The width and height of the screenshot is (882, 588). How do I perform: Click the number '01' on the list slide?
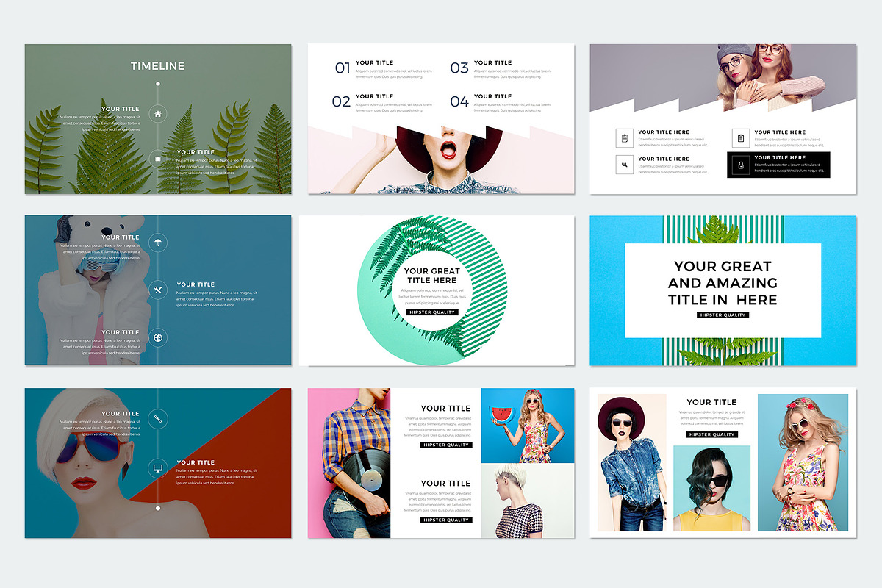[x=343, y=68]
